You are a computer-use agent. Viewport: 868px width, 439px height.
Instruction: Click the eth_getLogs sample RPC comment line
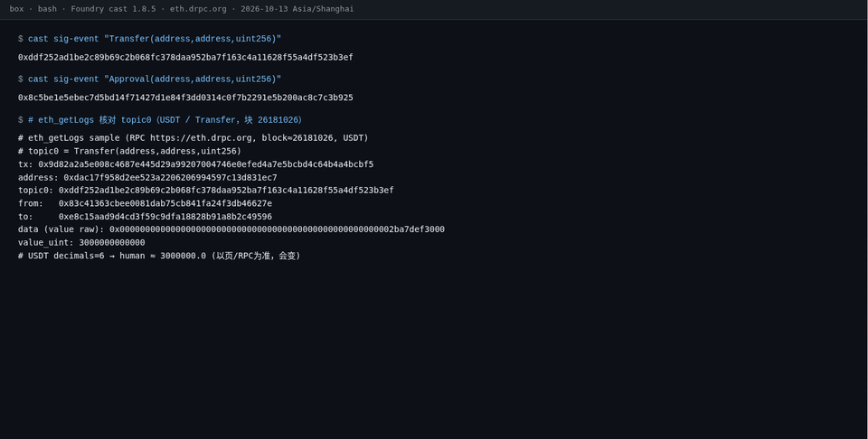click(193, 137)
